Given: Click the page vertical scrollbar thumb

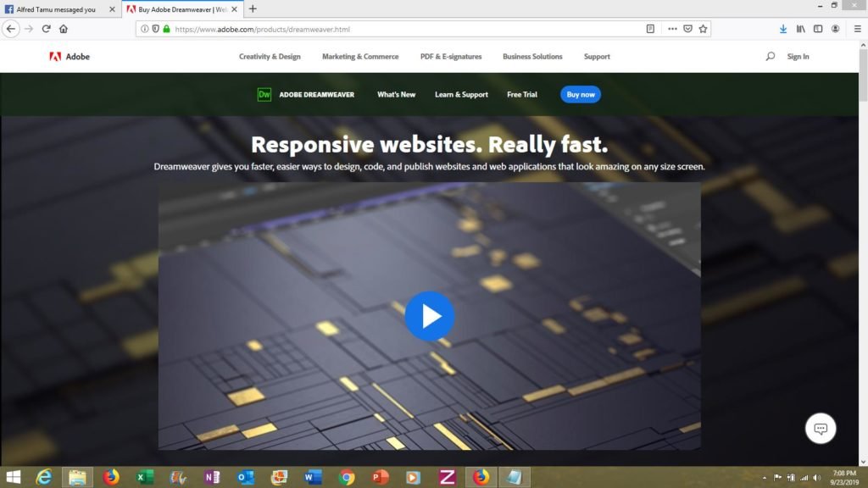Looking at the screenshot, I should (863, 77).
